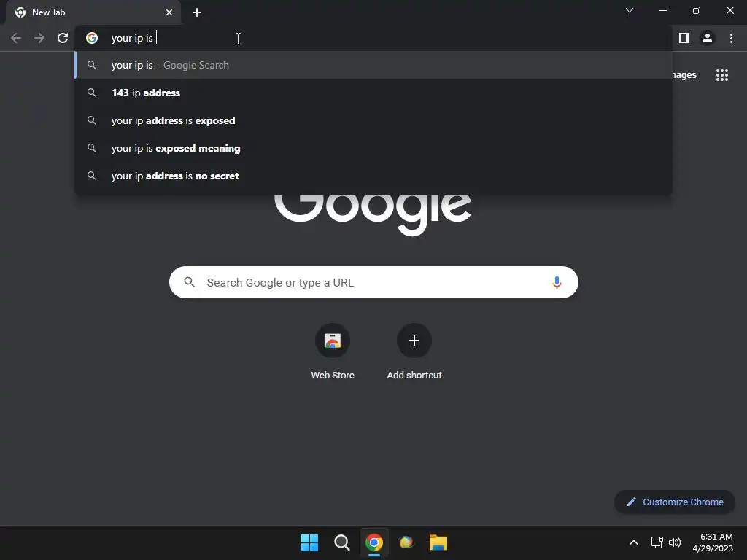This screenshot has width=747, height=560.
Task: Open a new tab with the plus
Action: 197,12
